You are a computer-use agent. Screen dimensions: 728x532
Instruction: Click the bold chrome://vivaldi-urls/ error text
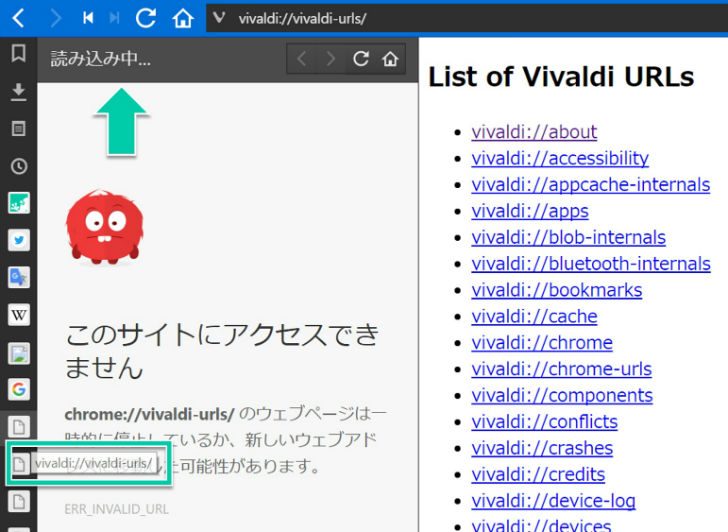[x=150, y=414]
